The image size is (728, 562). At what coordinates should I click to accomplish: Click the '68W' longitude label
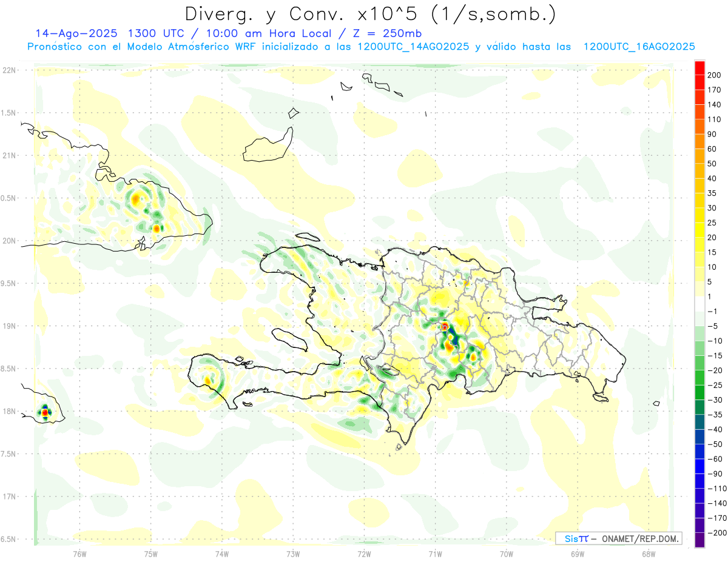click(x=648, y=554)
